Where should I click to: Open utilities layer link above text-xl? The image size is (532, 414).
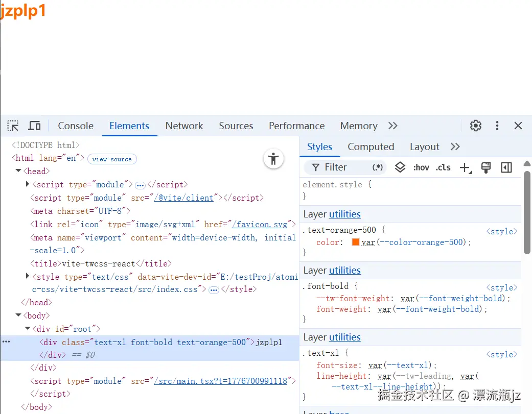pyautogui.click(x=345, y=337)
